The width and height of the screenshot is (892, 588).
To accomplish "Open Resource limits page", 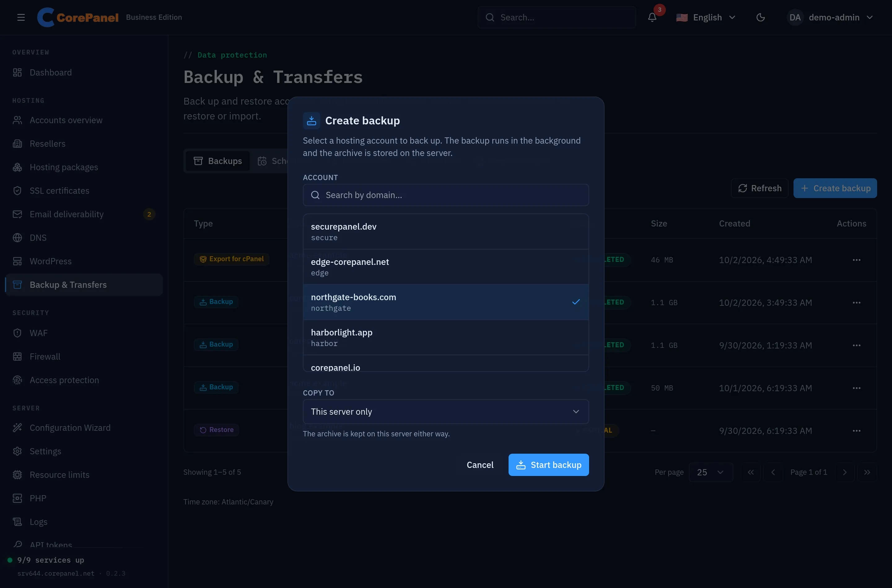I will coord(84,475).
